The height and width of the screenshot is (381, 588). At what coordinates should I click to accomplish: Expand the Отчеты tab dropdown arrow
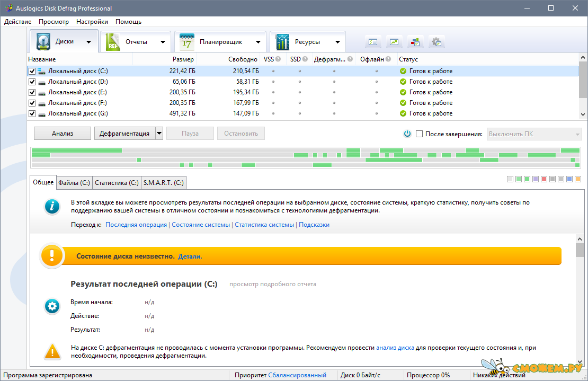tap(163, 42)
